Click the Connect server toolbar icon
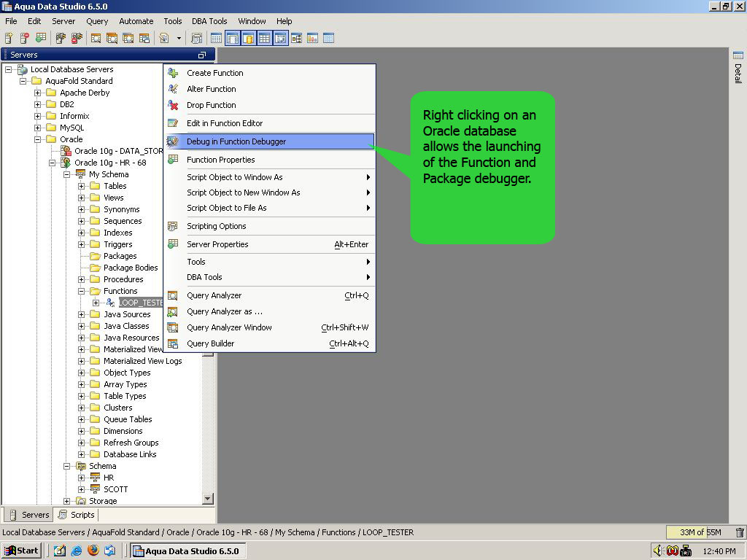 [61, 38]
